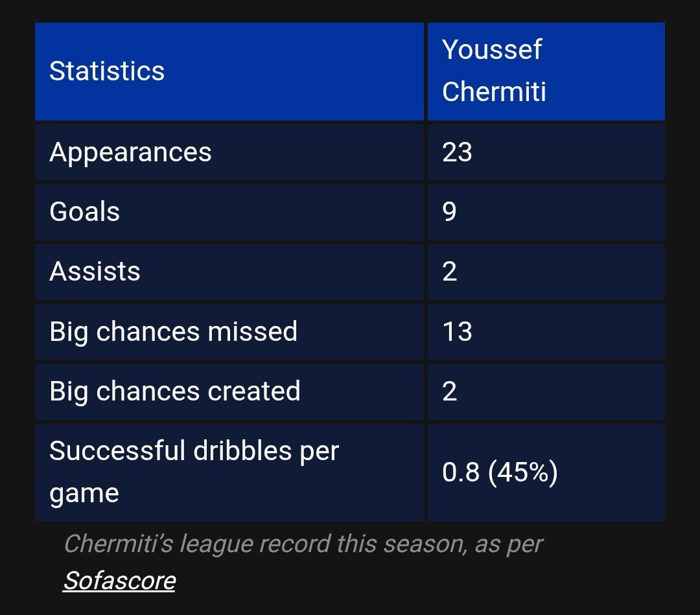Select the Big chances created label
700x615 pixels.
174,391
